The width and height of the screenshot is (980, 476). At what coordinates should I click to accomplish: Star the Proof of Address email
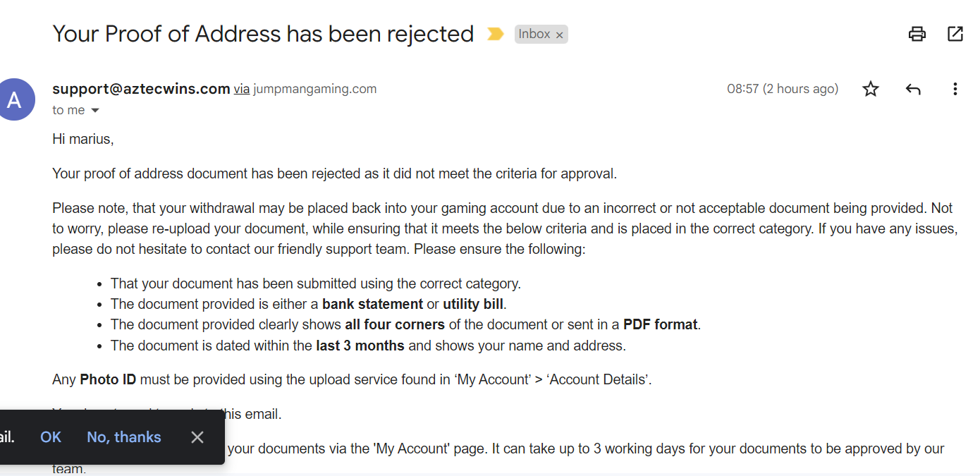pos(871,89)
